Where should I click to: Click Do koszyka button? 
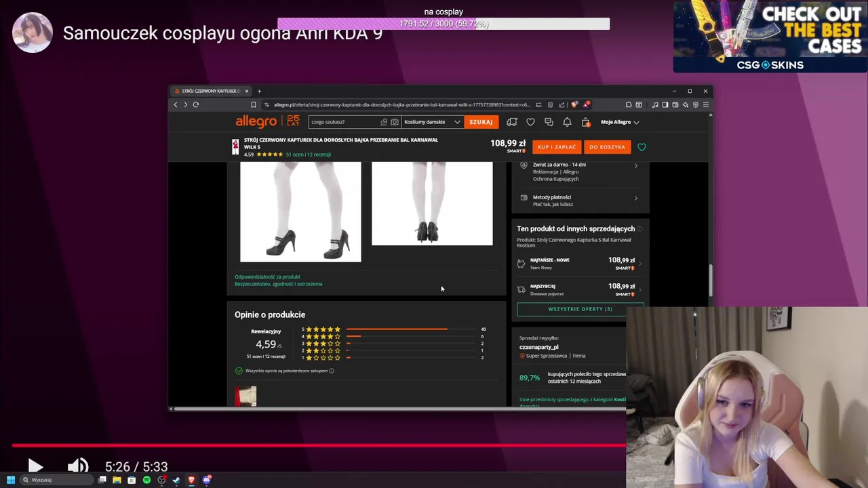(607, 147)
